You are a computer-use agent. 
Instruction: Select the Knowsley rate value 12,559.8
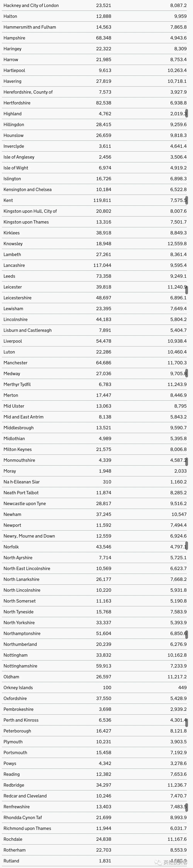click(177, 244)
